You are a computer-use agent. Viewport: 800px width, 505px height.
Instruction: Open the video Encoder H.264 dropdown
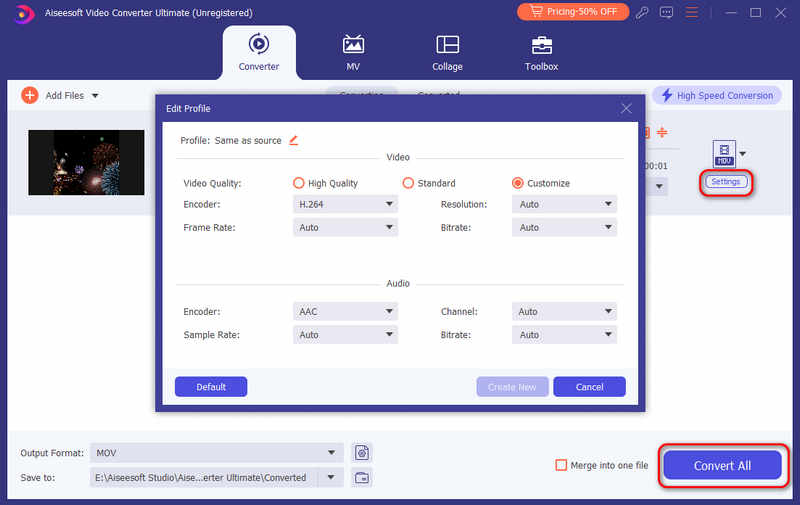[x=345, y=204]
